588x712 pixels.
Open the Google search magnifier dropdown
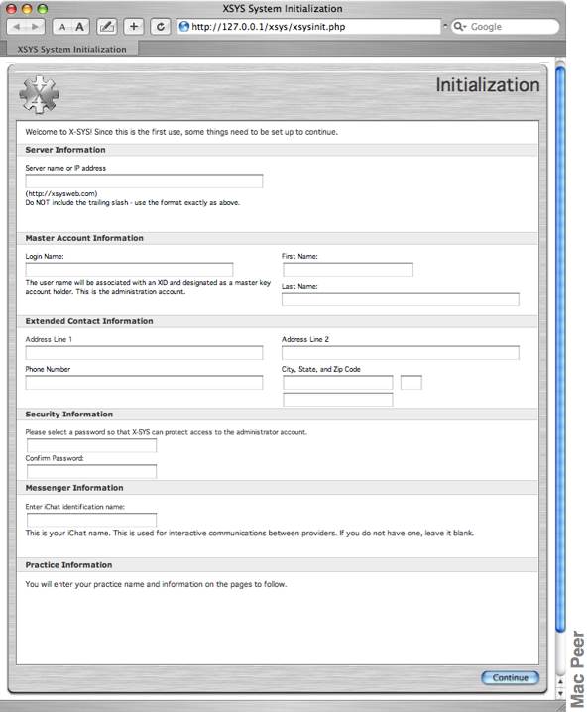click(x=460, y=27)
